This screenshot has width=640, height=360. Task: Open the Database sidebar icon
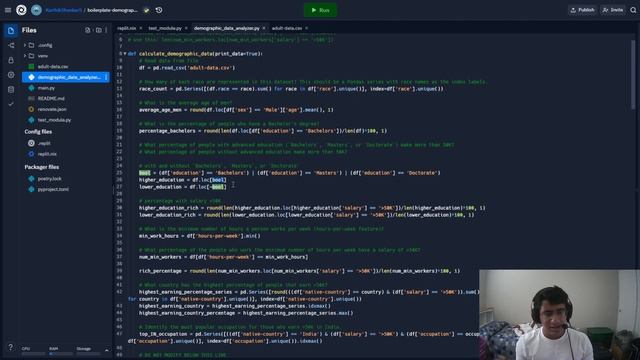tap(11, 89)
